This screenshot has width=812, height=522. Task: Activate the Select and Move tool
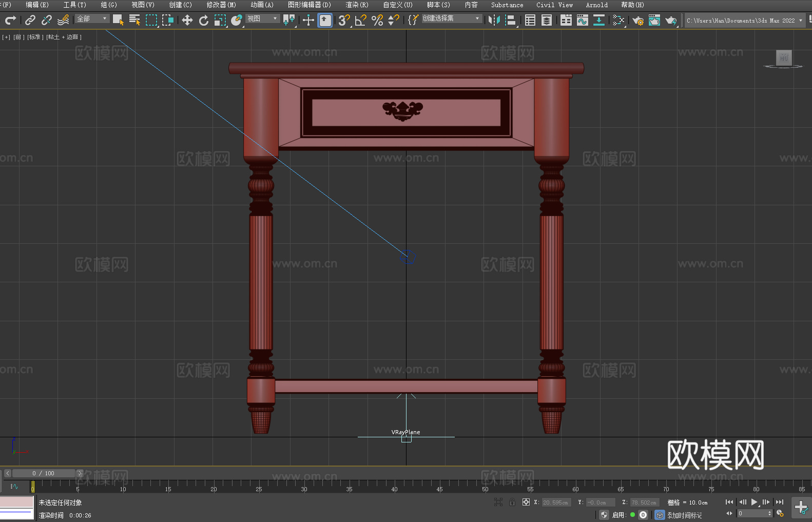pos(187,20)
